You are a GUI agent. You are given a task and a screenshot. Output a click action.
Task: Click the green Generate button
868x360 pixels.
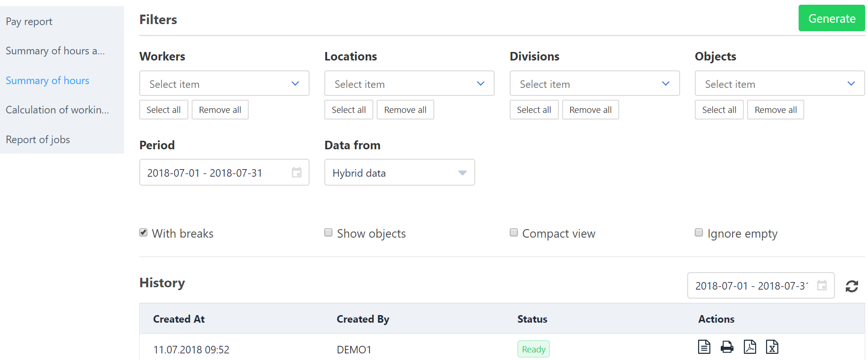point(831,18)
